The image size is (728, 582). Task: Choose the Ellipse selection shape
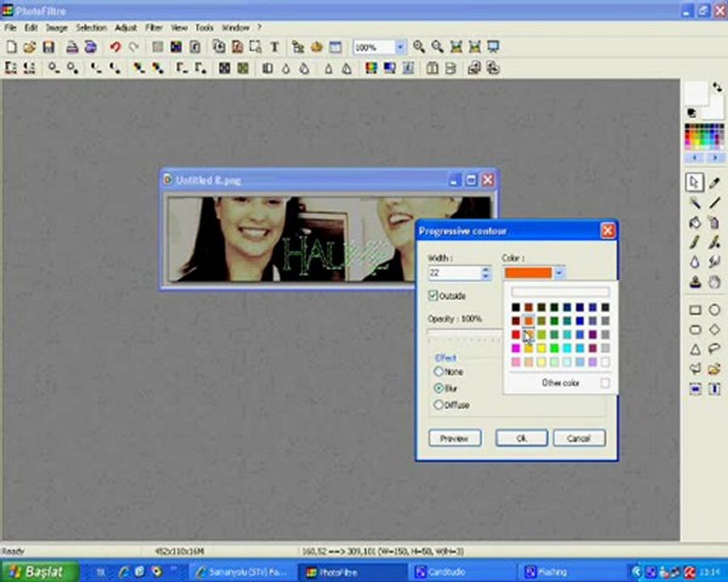point(714,310)
